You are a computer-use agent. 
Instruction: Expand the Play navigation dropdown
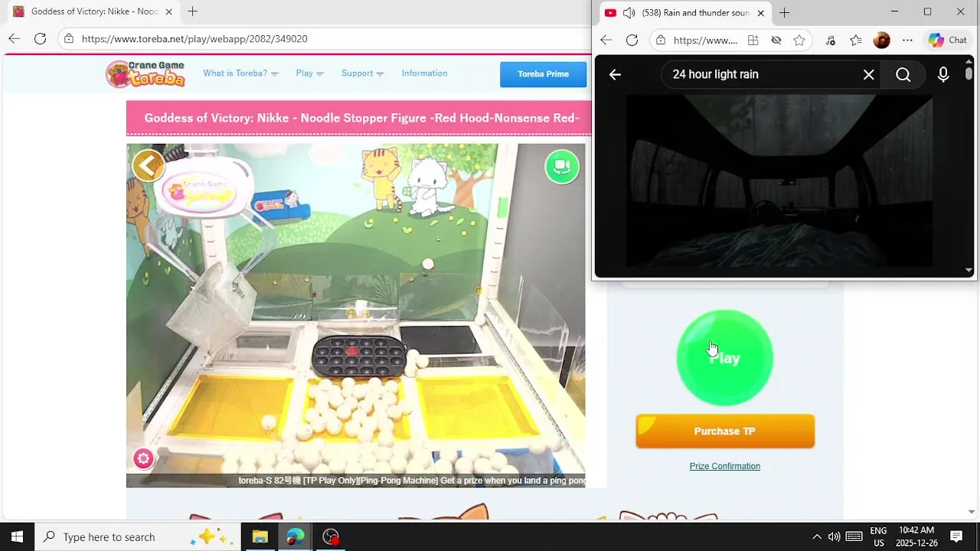(309, 73)
